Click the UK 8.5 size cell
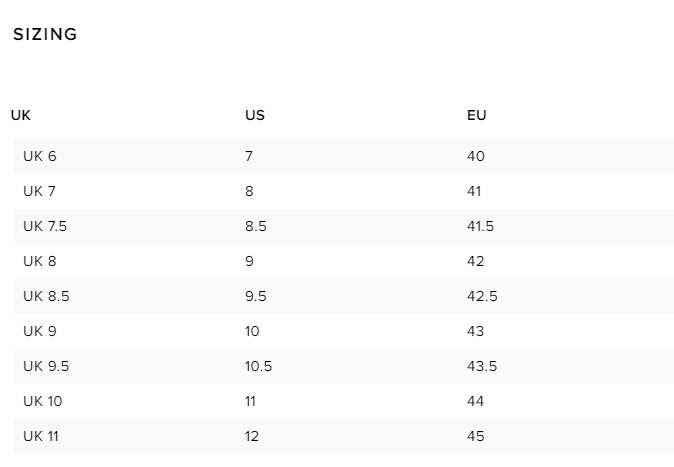Image resolution: width=674 pixels, height=467 pixels. click(46, 296)
